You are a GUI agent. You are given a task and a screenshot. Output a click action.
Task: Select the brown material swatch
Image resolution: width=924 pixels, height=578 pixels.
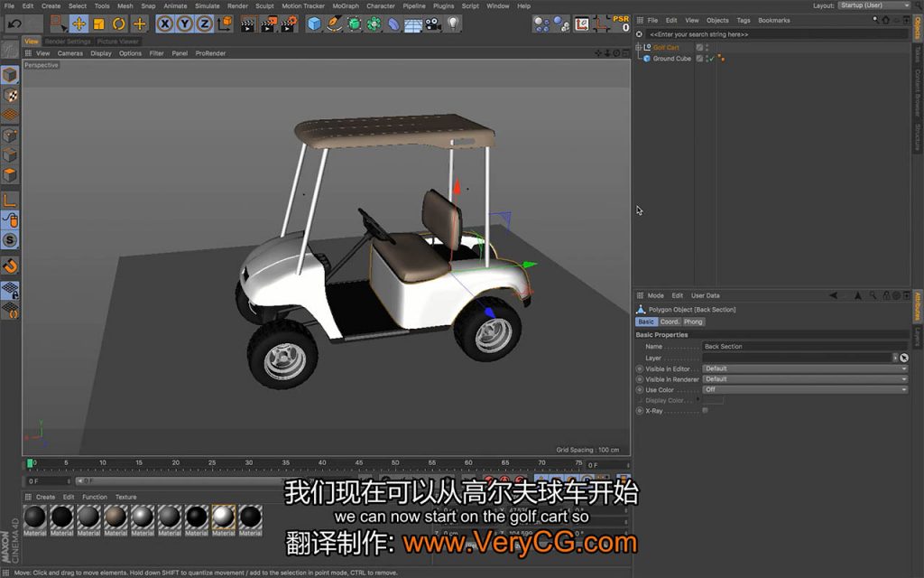click(x=115, y=517)
